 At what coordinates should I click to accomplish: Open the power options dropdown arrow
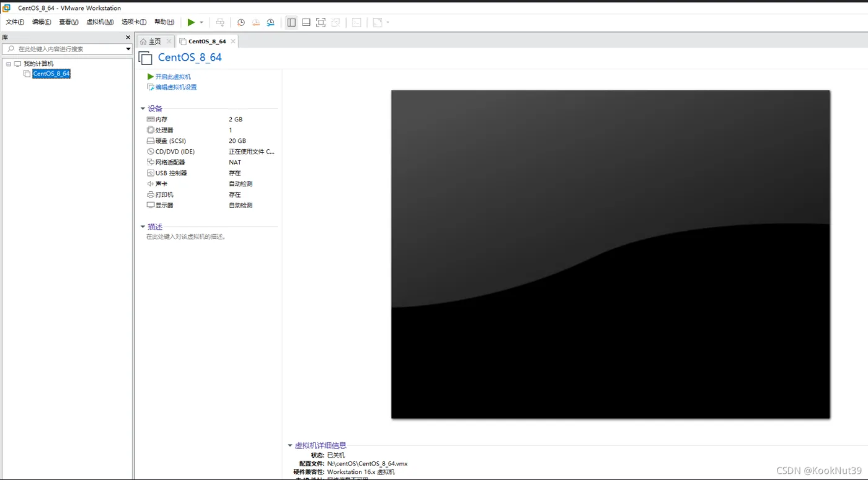coord(201,22)
